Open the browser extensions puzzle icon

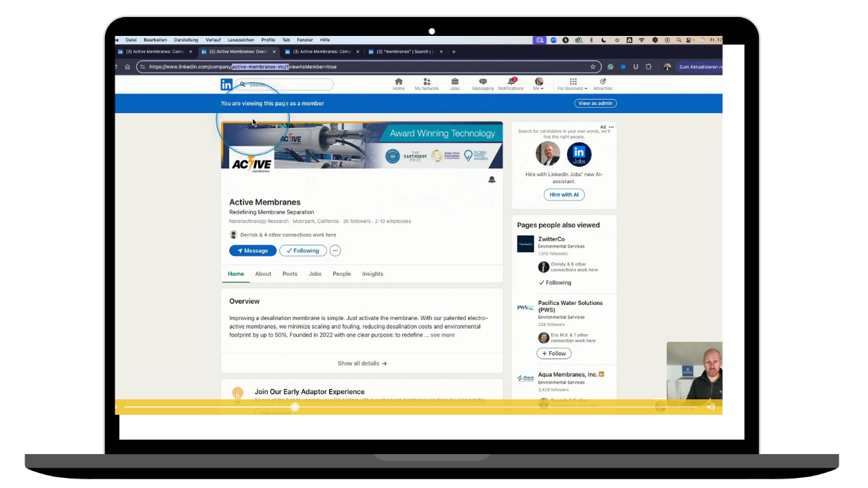pos(648,67)
